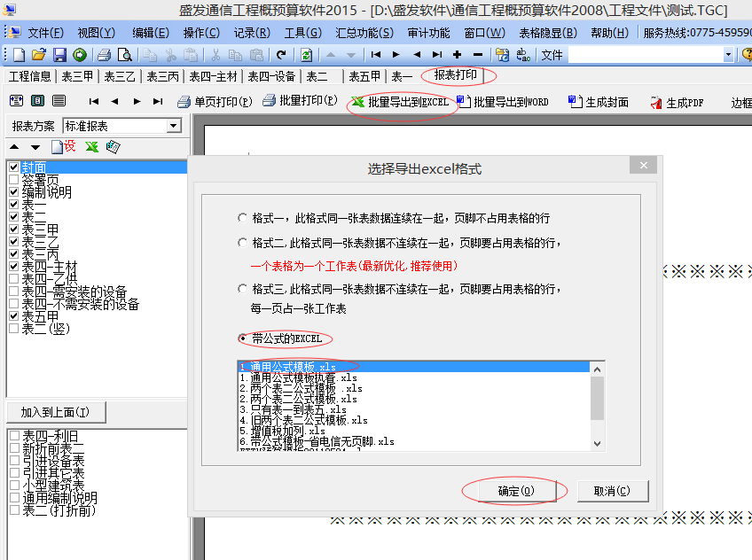Click the abc find-replace icon
The width and height of the screenshot is (752, 560).
coord(523,55)
